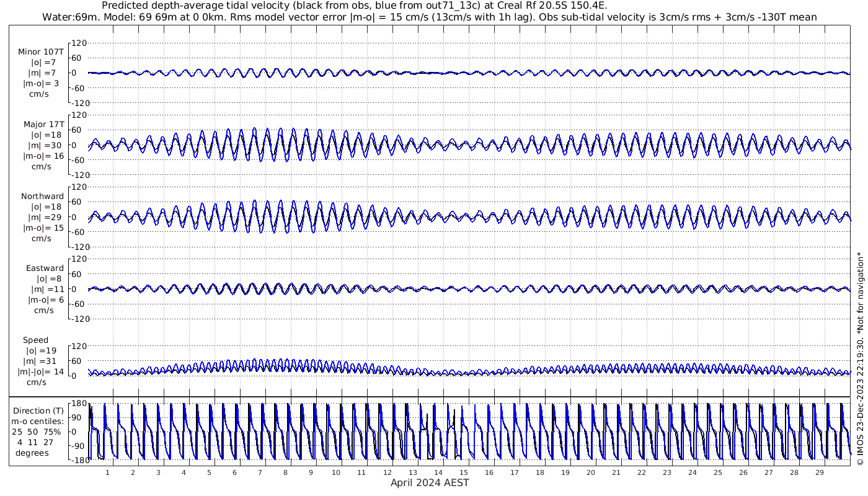Click the x-axis day label '18'
This screenshot has height=496, width=868.
[539, 472]
